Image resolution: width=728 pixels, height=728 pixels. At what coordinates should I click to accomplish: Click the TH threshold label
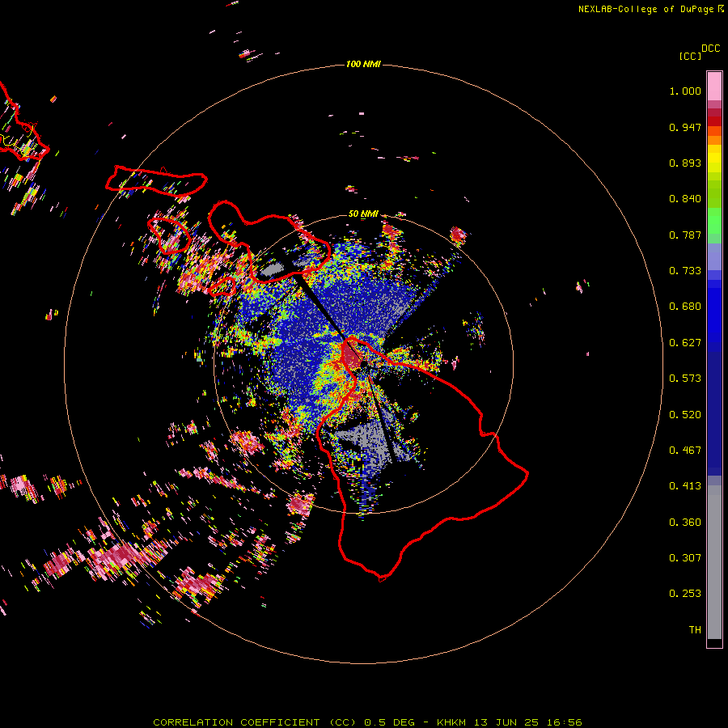[695, 630]
